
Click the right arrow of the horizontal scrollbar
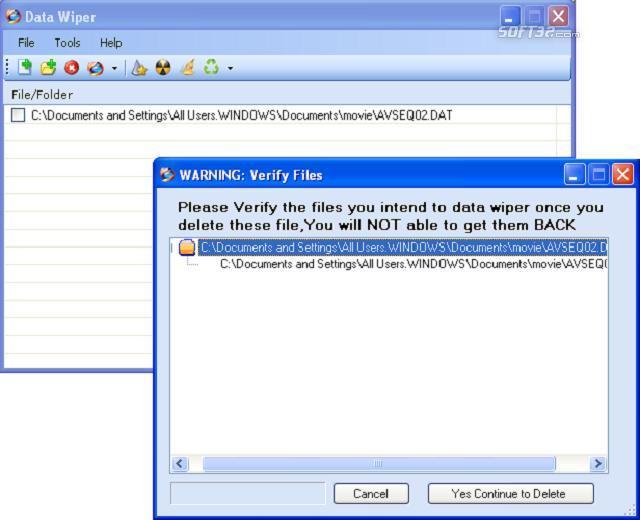(598, 464)
